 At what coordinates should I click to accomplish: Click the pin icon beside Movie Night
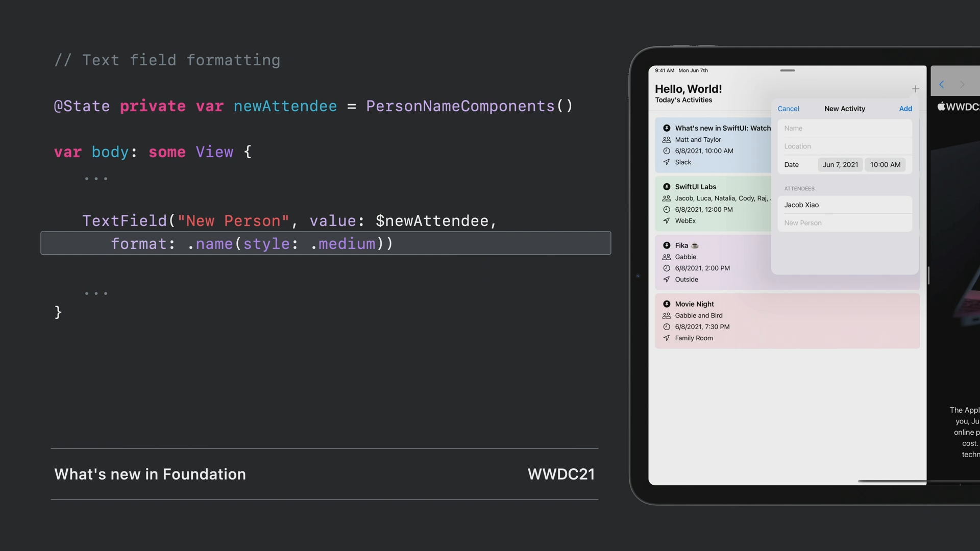[667, 304]
